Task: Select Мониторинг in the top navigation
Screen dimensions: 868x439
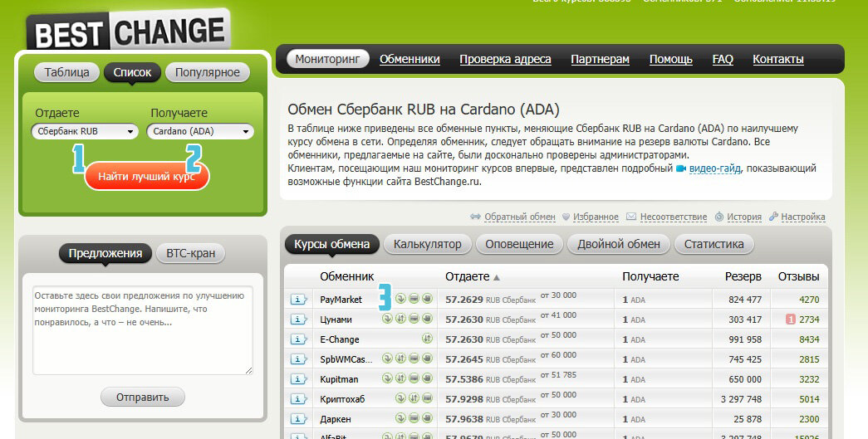Action: [328, 59]
